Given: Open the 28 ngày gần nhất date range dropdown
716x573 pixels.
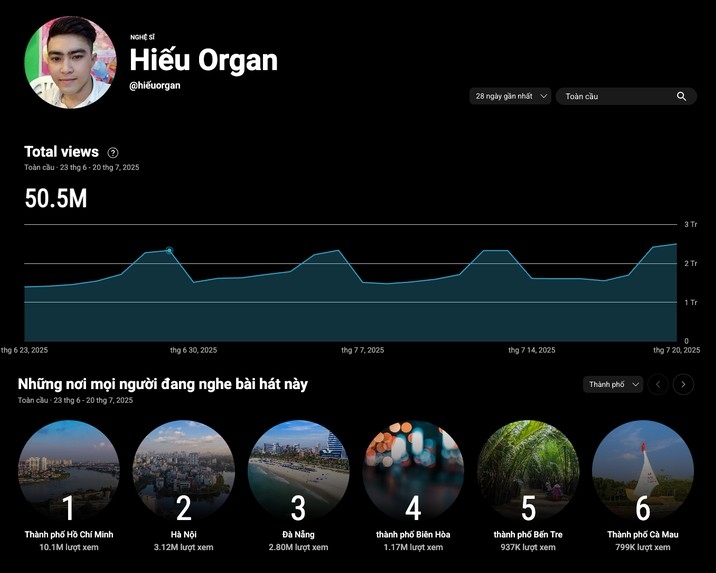Looking at the screenshot, I should 511,96.
